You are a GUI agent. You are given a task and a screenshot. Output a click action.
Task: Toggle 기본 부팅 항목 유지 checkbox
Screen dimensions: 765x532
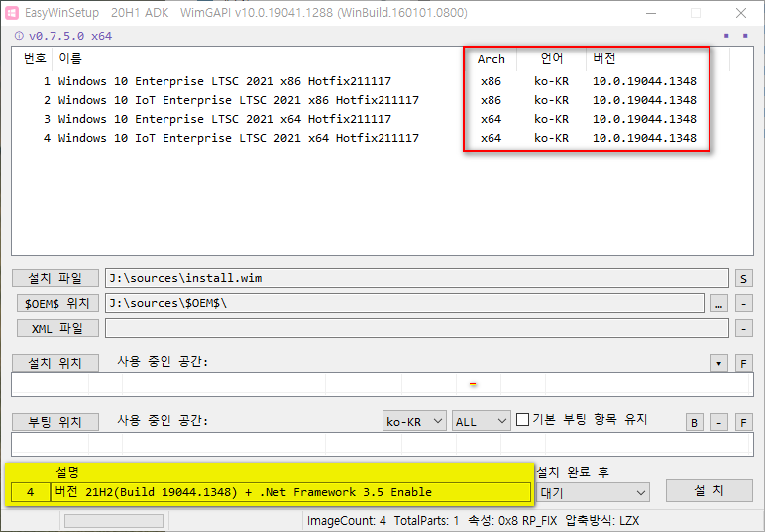[522, 419]
